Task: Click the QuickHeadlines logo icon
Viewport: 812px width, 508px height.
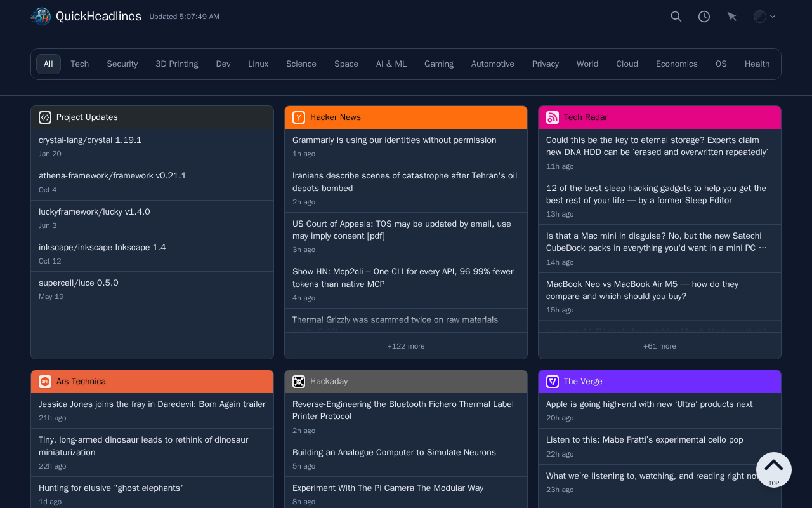Action: 41,17
